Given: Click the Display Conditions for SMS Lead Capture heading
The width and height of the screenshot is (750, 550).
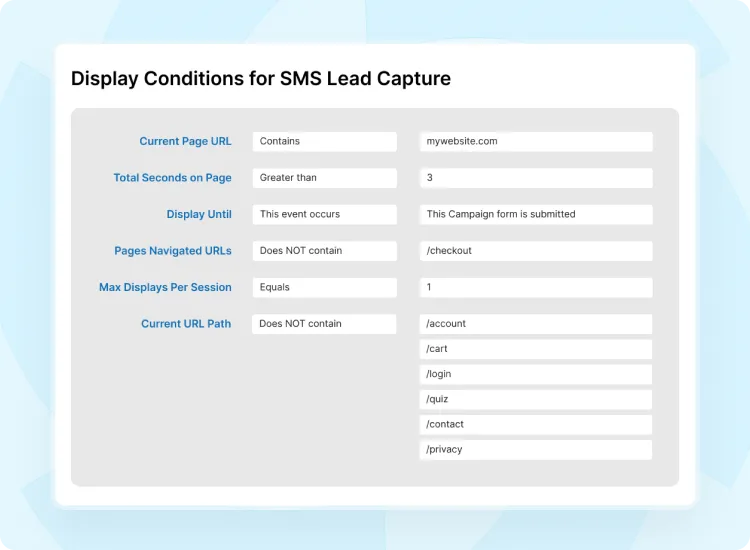Looking at the screenshot, I should [261, 79].
